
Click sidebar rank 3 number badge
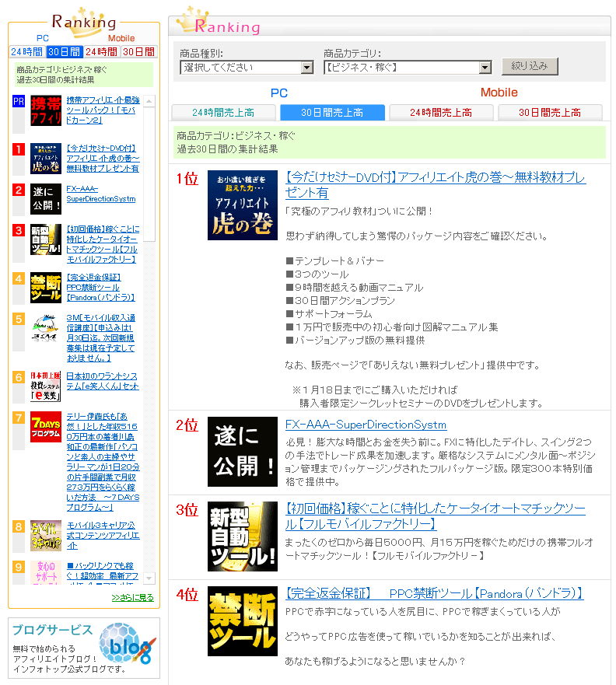click(19, 230)
